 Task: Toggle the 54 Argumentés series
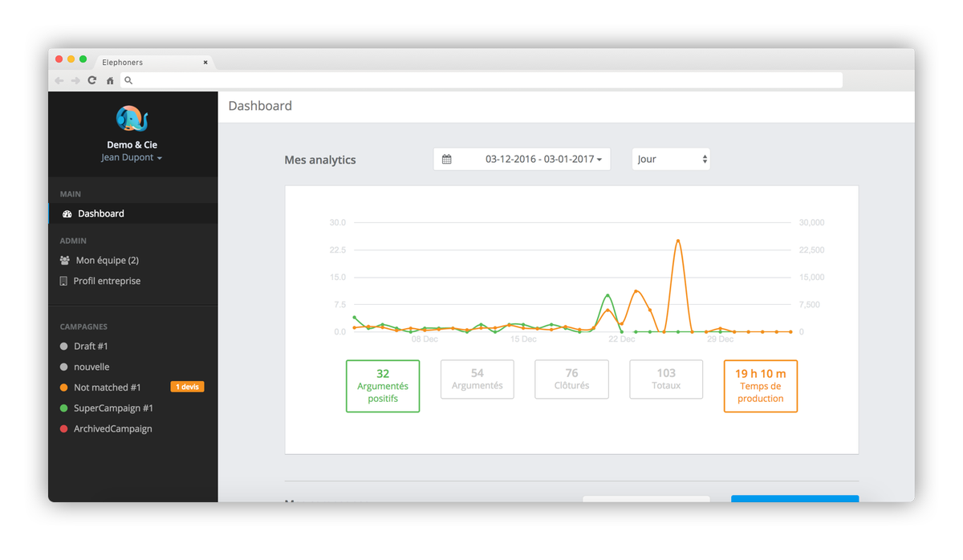(477, 379)
